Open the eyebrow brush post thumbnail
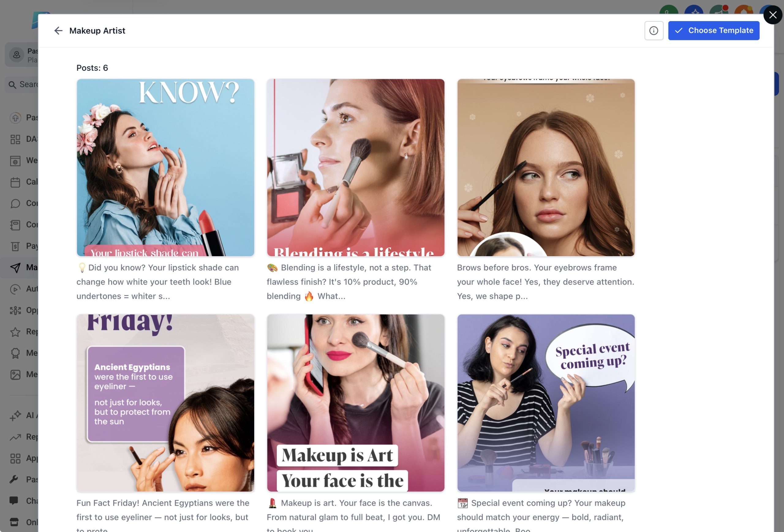The height and width of the screenshot is (532, 784). click(x=546, y=167)
